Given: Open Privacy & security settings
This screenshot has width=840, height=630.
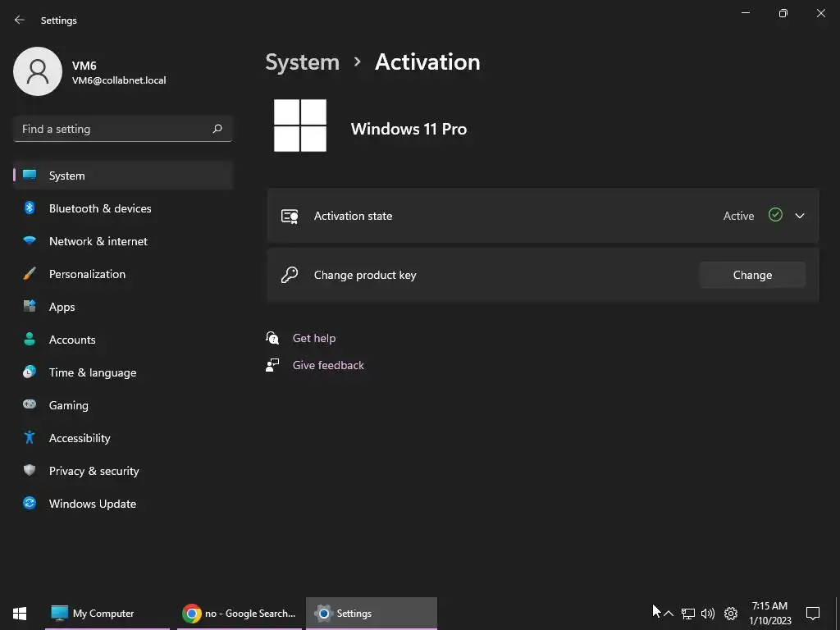Looking at the screenshot, I should click(x=123, y=471).
